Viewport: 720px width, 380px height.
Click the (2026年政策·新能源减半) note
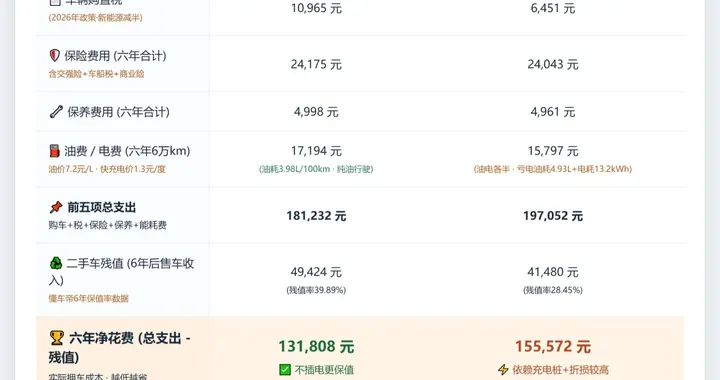[x=96, y=18]
